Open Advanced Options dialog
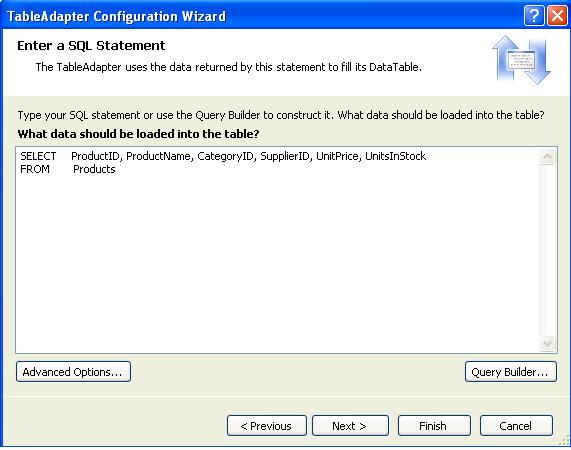The image size is (571, 450). pos(73,372)
